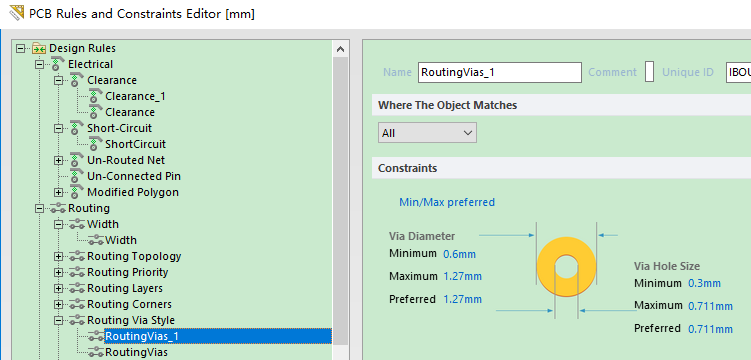Click the Un-Connected Pin rule icon
The height and width of the screenshot is (360, 751).
[x=77, y=176]
